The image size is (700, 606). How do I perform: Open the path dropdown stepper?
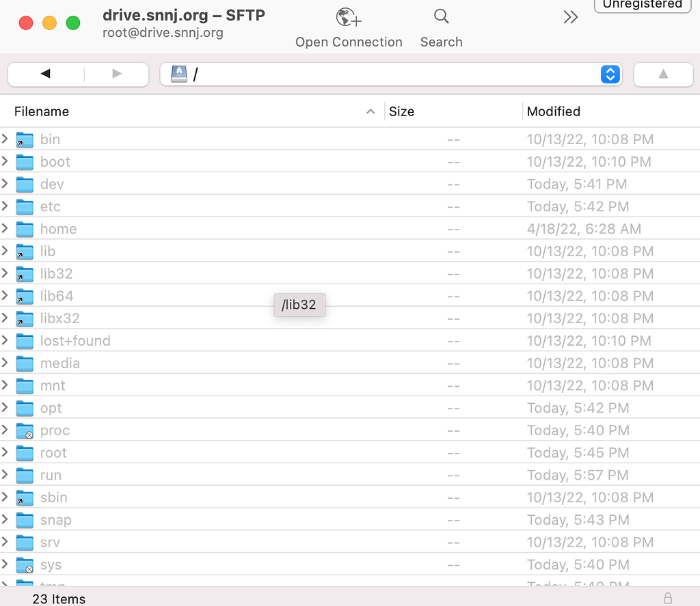click(x=610, y=74)
